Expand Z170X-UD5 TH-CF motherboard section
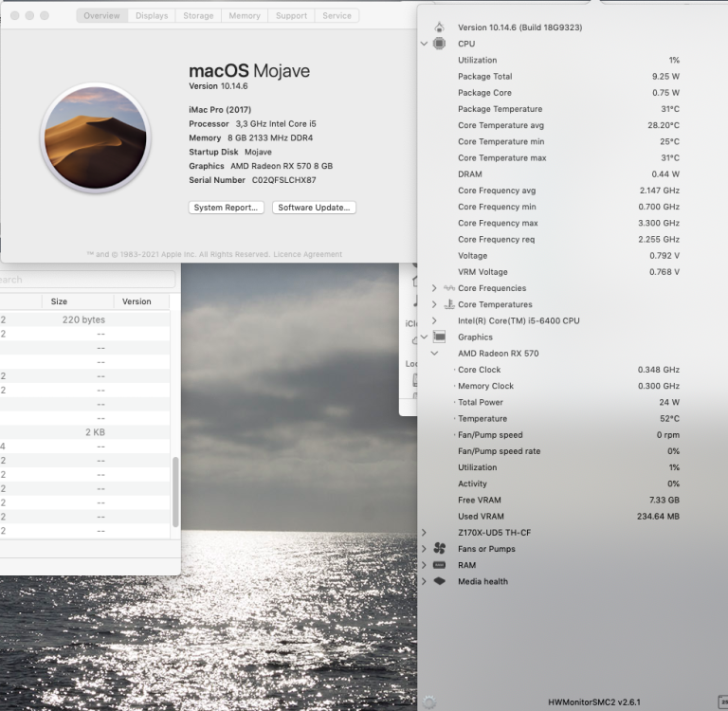The width and height of the screenshot is (728, 711). coord(424,532)
